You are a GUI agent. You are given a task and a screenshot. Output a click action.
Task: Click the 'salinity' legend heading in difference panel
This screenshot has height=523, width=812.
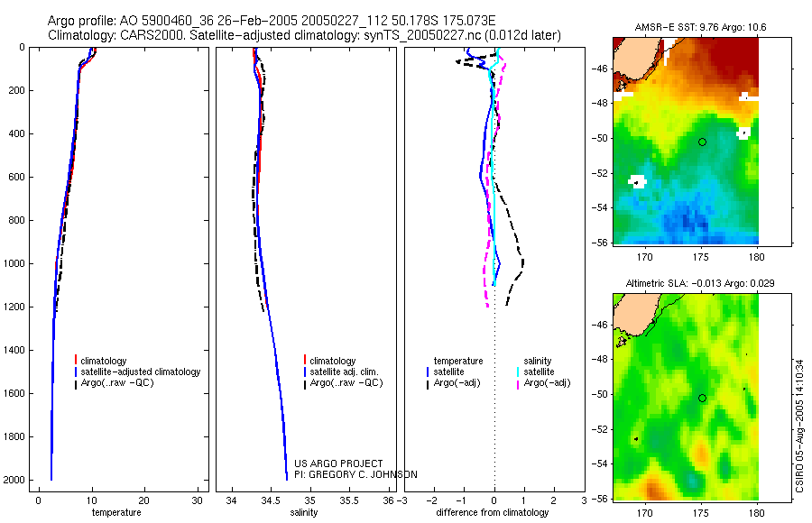click(538, 361)
